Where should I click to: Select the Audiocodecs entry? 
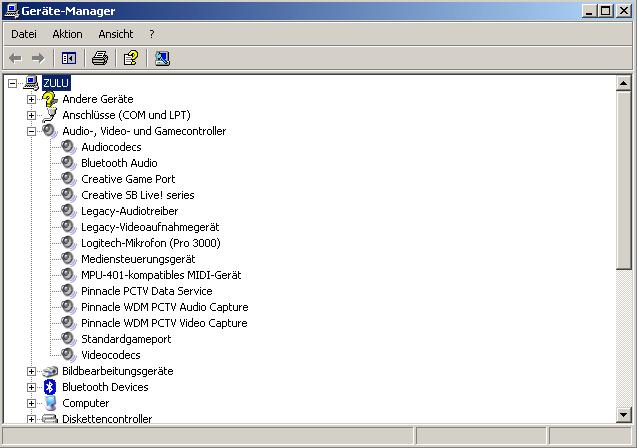pos(111,147)
